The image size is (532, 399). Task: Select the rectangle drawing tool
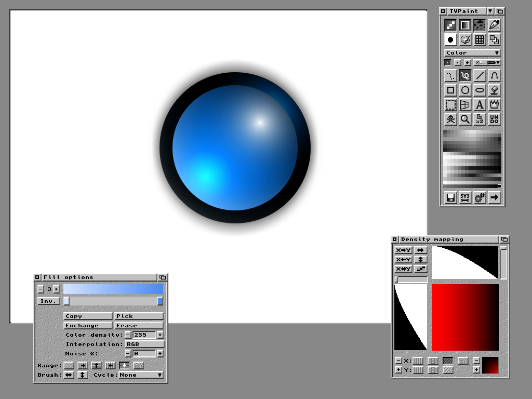click(450, 90)
